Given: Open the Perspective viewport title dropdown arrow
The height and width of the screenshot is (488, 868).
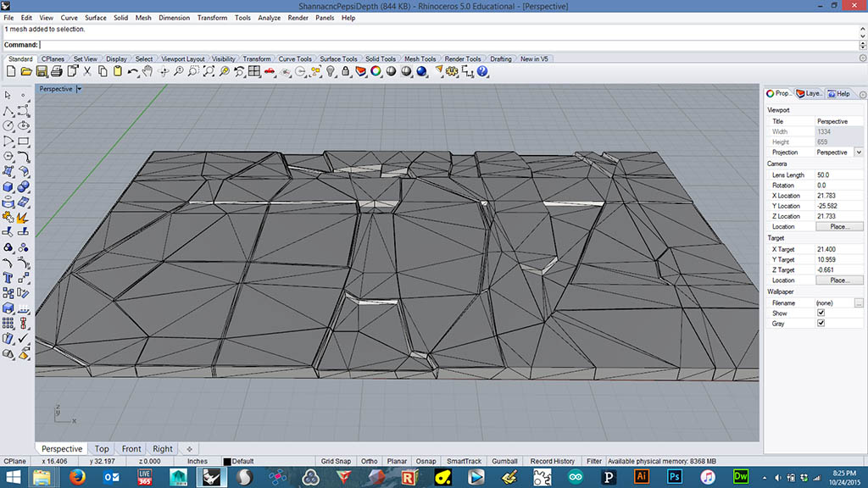Looking at the screenshot, I should [x=78, y=89].
